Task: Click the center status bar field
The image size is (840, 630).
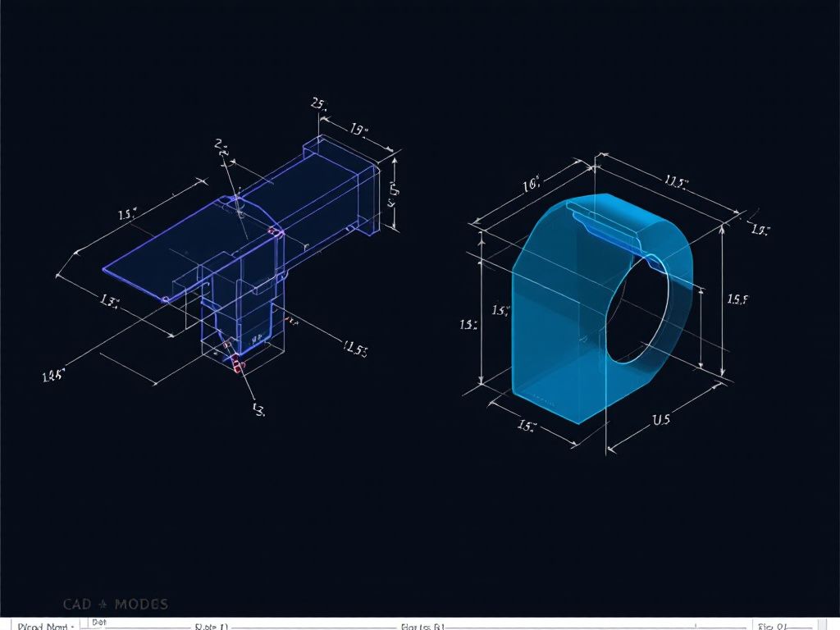Action: point(422,626)
